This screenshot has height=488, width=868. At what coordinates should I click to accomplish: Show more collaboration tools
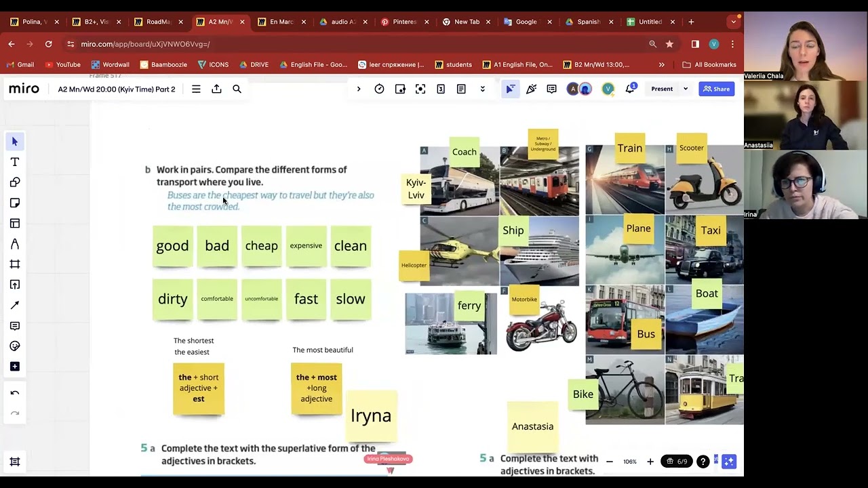pyautogui.click(x=482, y=89)
